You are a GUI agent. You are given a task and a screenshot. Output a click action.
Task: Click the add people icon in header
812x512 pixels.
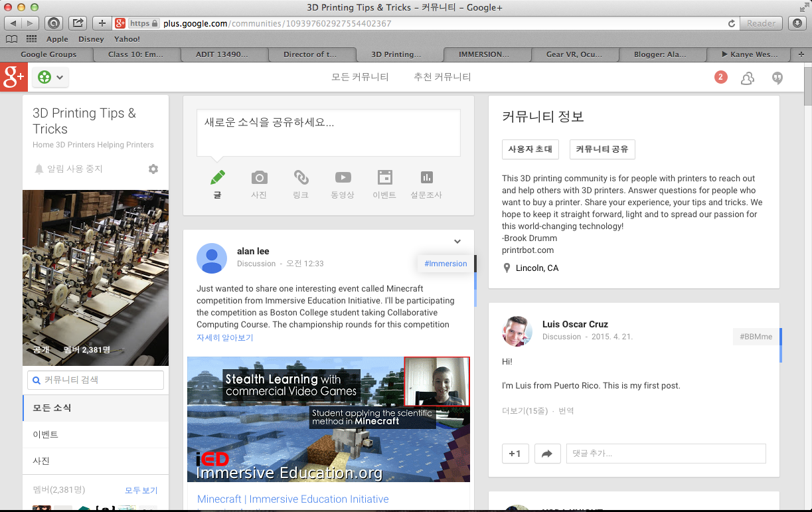pos(748,78)
